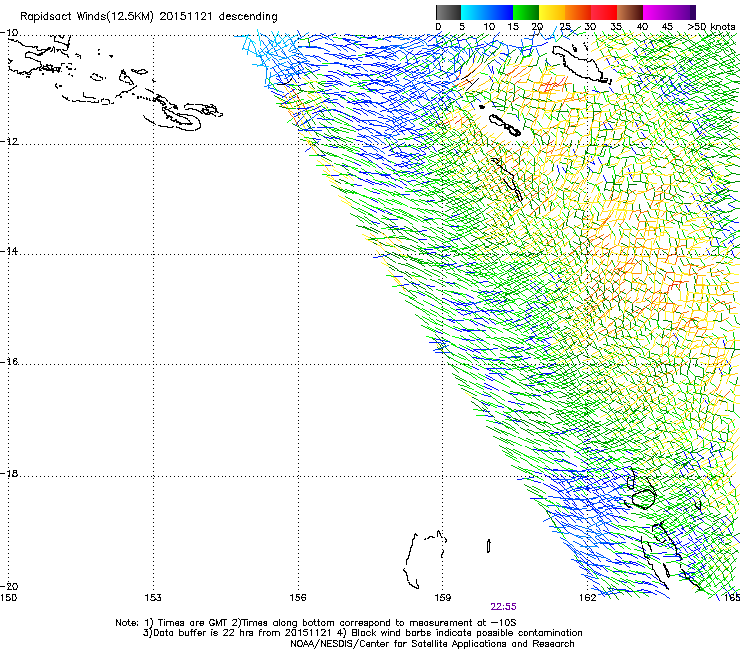
Task: Select the green 15-20 knots legend segment
Action: 526,12
